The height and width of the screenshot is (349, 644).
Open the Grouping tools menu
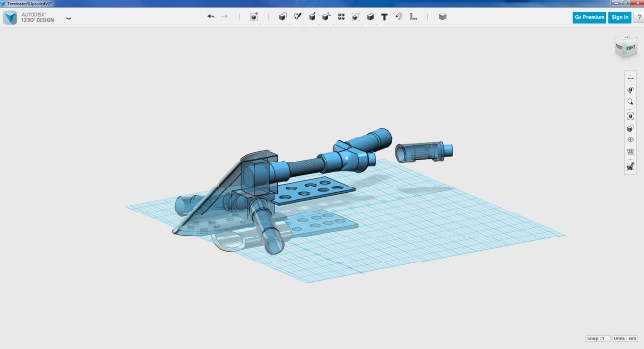(x=355, y=16)
